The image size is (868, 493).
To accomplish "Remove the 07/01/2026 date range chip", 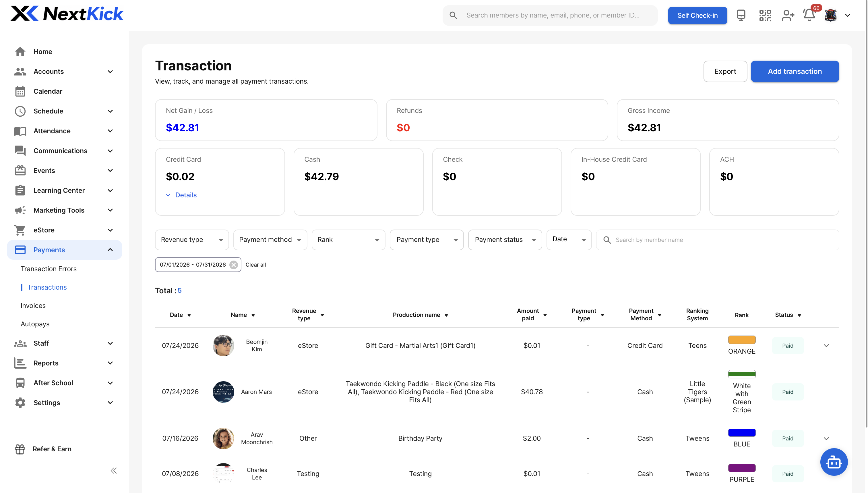I will coord(233,265).
